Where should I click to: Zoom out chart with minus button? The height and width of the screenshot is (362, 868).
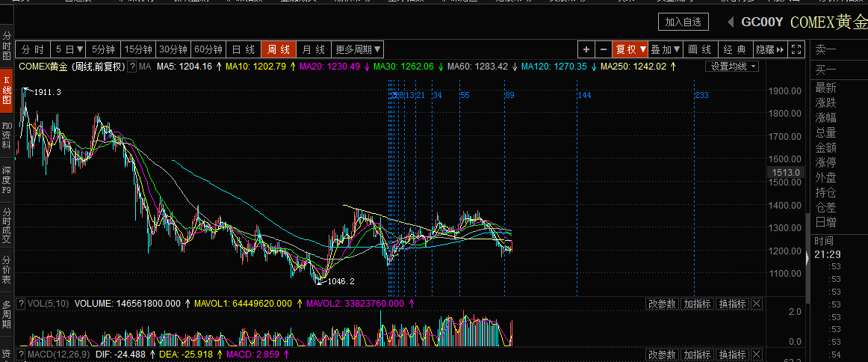point(604,49)
